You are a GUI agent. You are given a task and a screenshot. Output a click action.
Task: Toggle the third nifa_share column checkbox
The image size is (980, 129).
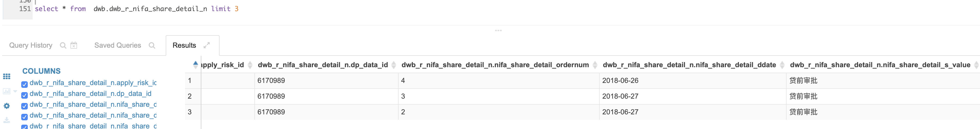[24, 127]
